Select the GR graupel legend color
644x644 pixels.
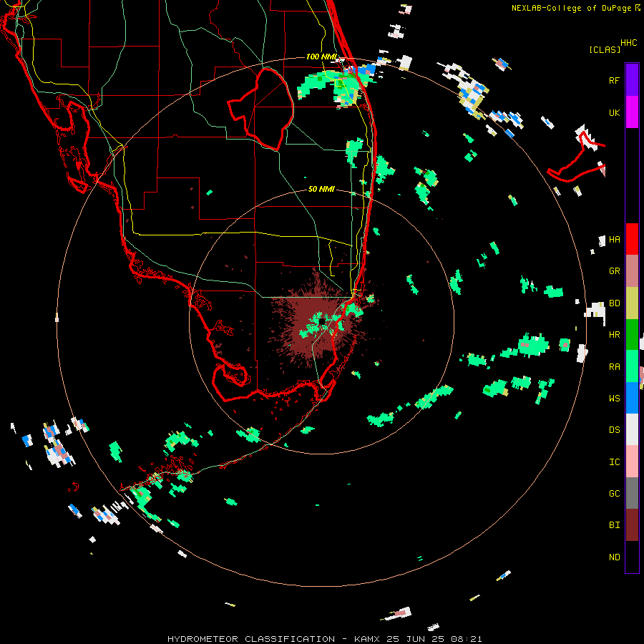click(632, 271)
